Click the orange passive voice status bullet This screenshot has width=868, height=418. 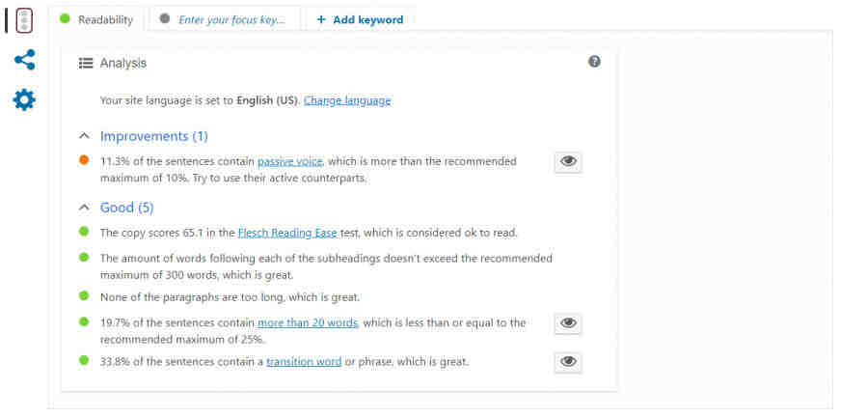[x=85, y=161]
